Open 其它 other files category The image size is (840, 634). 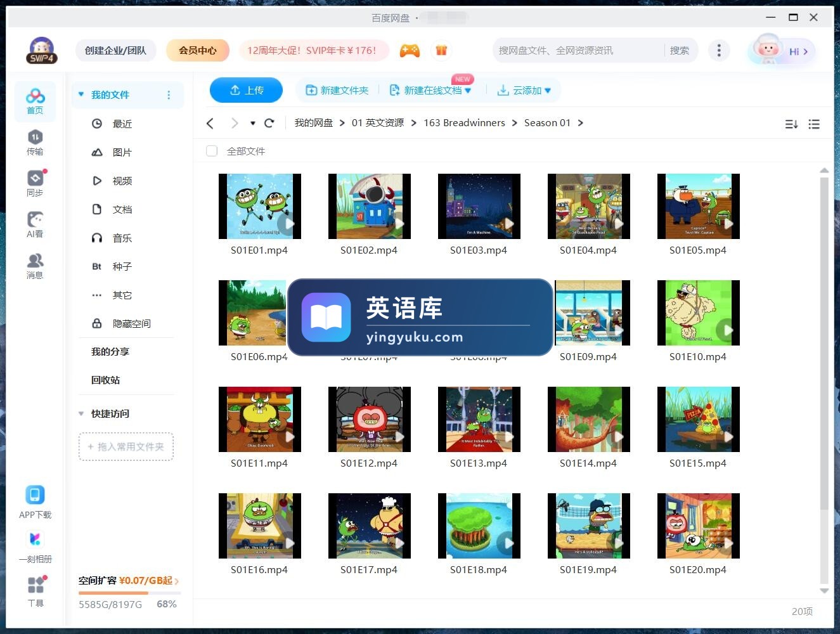[x=122, y=295]
